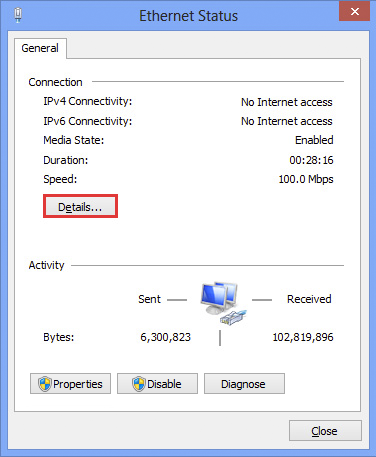The width and height of the screenshot is (376, 457).
Task: Select the General tab
Action: pyautogui.click(x=40, y=48)
